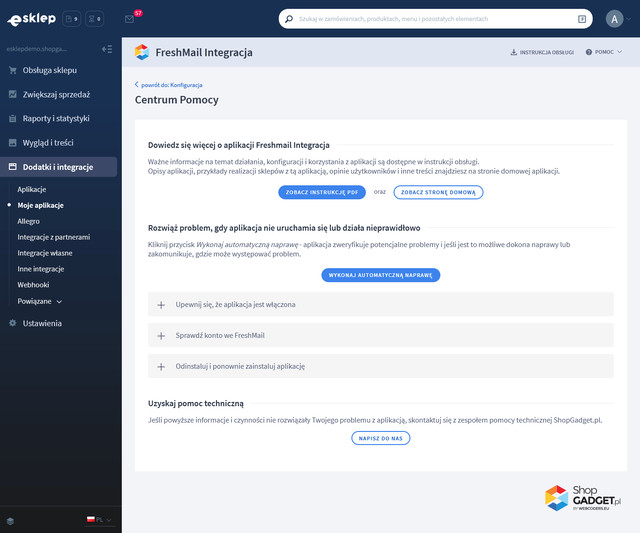Open the Pomoc dropdown menu
640x533 pixels.
604,52
